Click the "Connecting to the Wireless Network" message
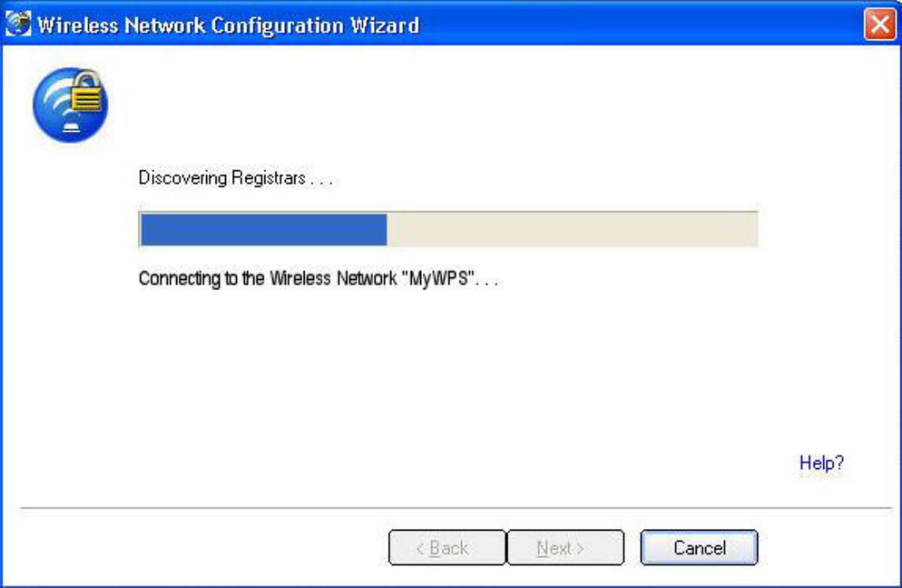 [x=318, y=279]
